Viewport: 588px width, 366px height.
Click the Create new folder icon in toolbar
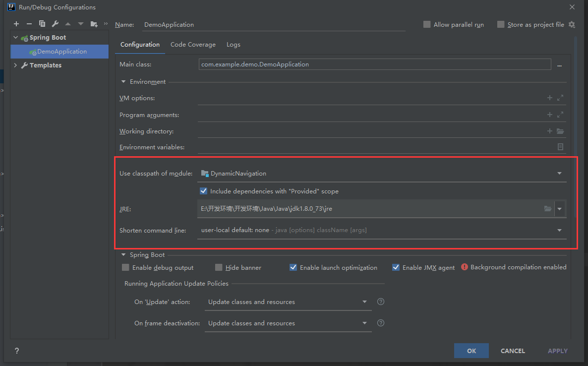[94, 23]
